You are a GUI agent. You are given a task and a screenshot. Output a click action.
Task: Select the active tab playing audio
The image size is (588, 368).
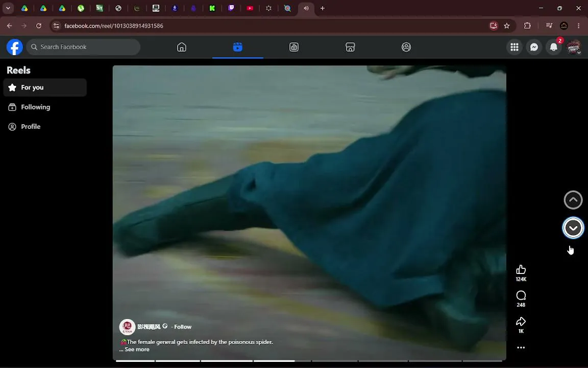point(306,8)
